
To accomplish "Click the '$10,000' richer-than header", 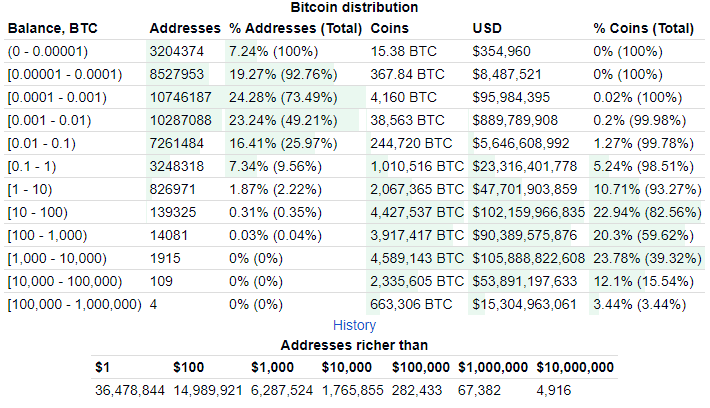I will [x=346, y=367].
